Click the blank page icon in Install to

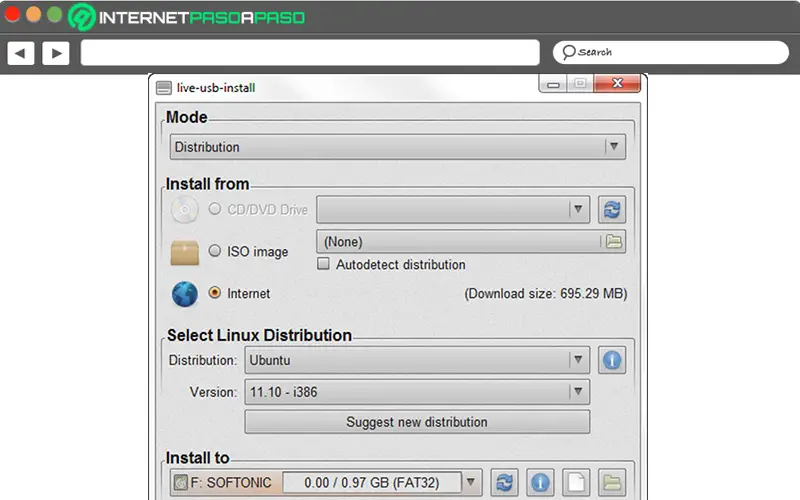click(x=576, y=482)
